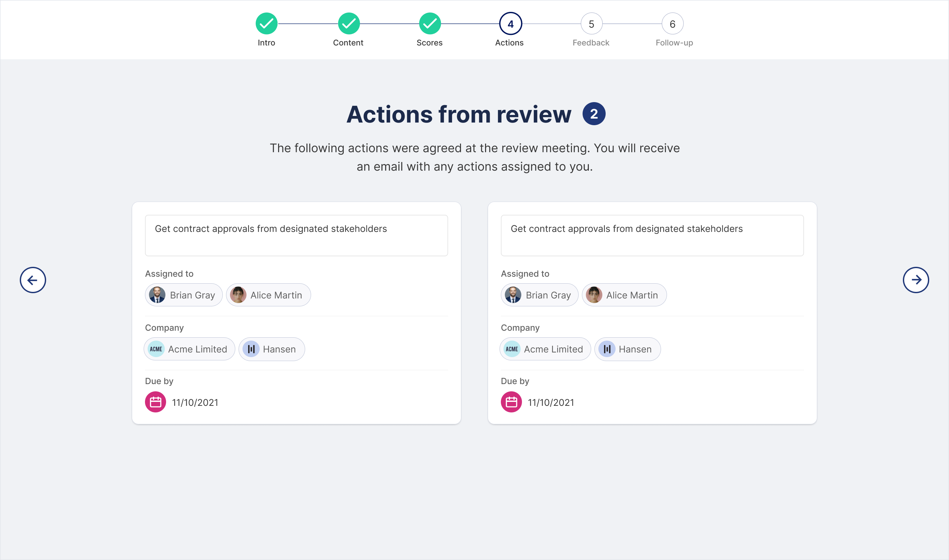Image resolution: width=949 pixels, height=560 pixels.
Task: Click the calendar icon on right action card
Action: point(511,403)
